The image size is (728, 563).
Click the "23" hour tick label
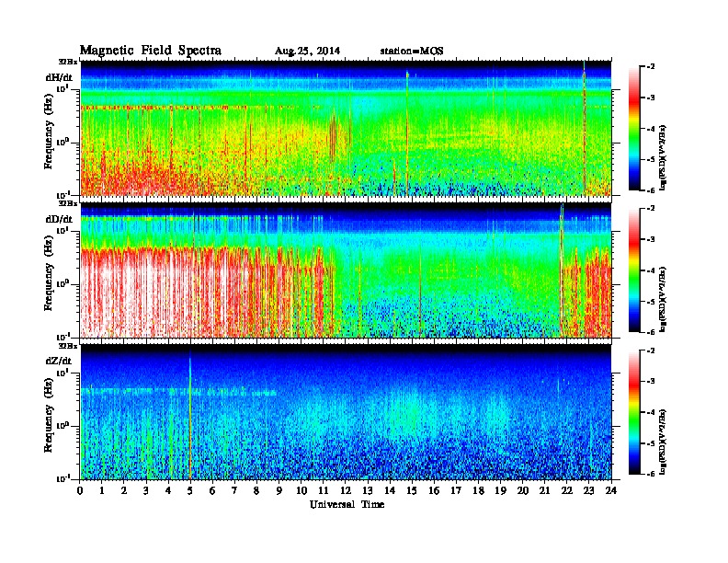(589, 491)
